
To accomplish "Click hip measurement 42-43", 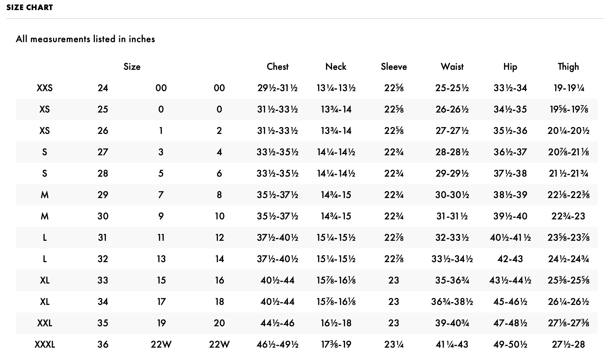I will pyautogui.click(x=510, y=259).
